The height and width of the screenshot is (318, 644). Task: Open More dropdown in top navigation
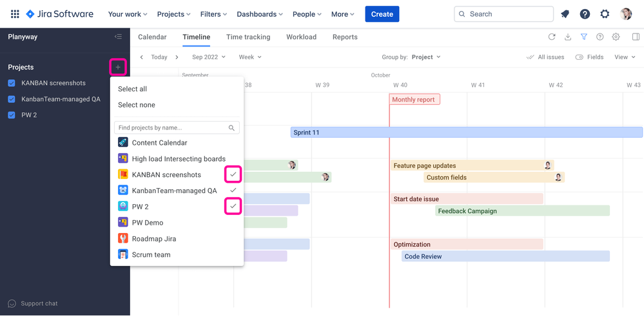tap(342, 14)
